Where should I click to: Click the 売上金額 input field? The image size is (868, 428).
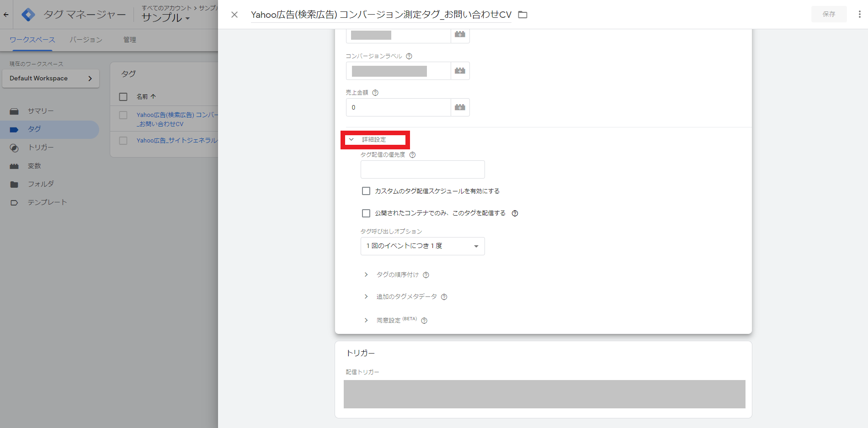tap(399, 107)
